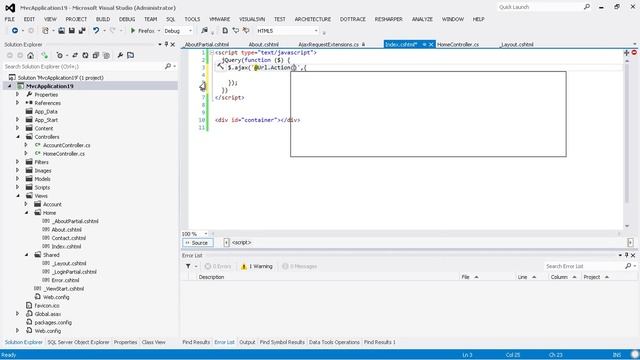Switch to the Output tab
This screenshot has width=640, height=360.
click(247, 342)
